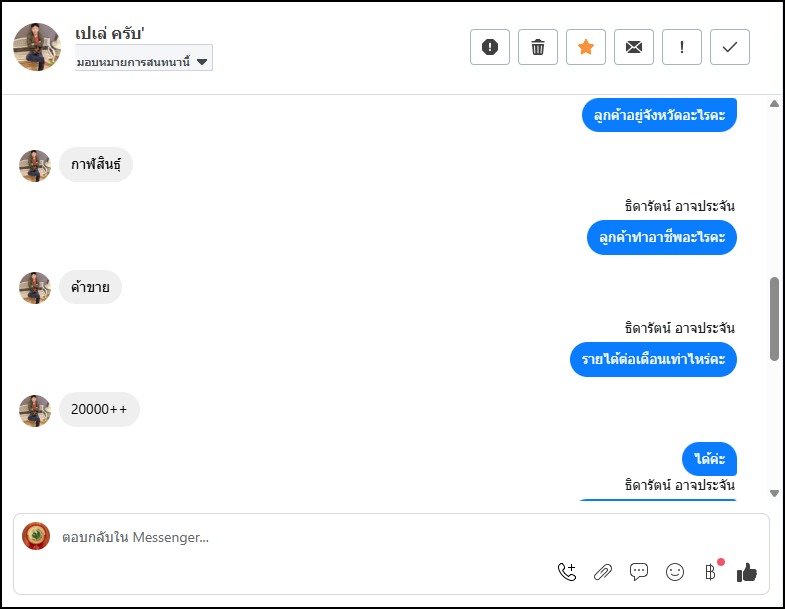The width and height of the screenshot is (785, 609).
Task: Send a thumbs-up like
Action: (747, 572)
